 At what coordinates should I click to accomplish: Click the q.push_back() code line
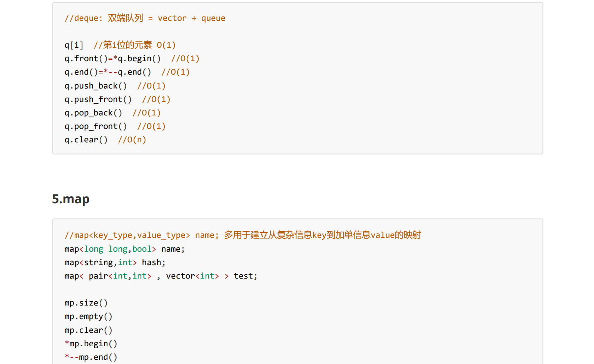[115, 86]
